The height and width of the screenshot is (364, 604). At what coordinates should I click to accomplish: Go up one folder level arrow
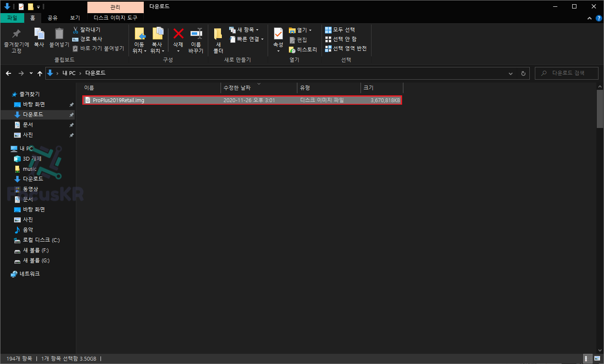[x=40, y=73]
